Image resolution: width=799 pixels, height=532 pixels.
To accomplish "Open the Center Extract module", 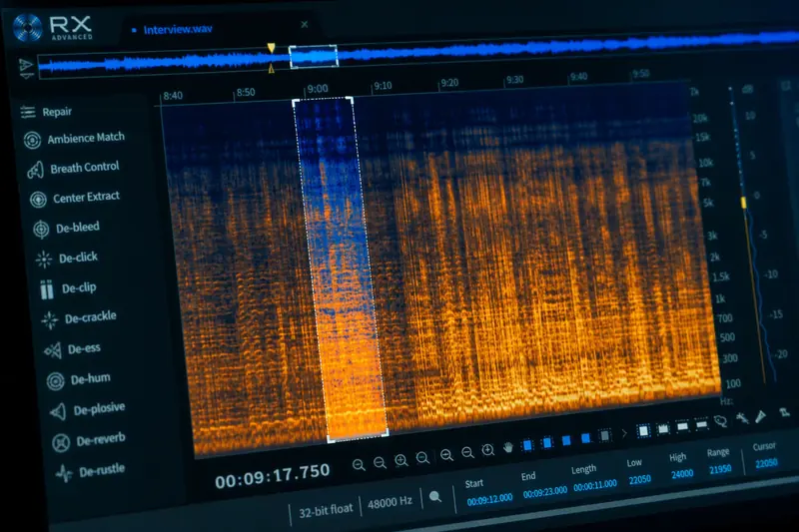I will 74,198.
